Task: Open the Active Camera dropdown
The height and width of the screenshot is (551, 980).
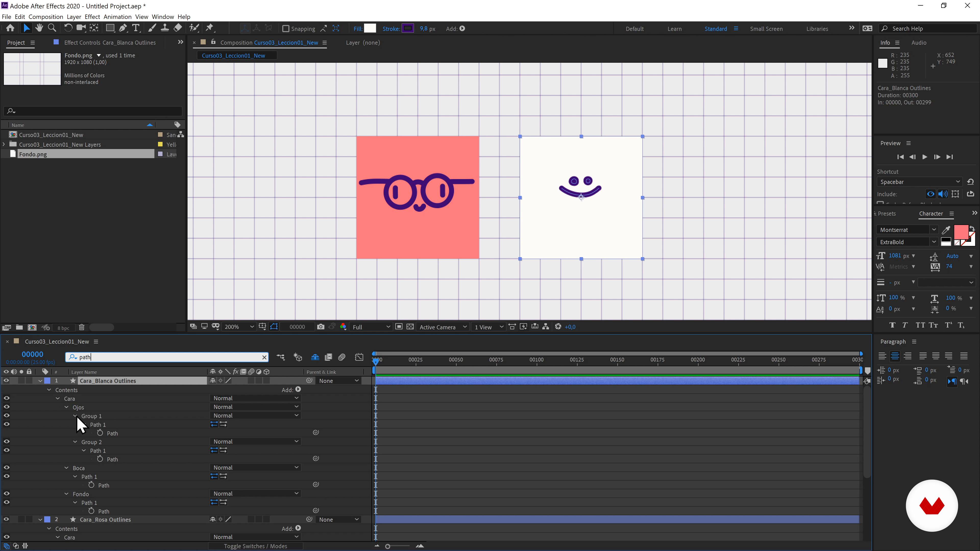Action: pos(443,327)
